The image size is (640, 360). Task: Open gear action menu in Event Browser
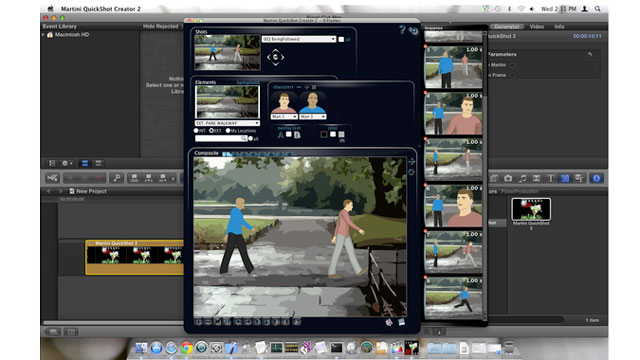[67, 163]
